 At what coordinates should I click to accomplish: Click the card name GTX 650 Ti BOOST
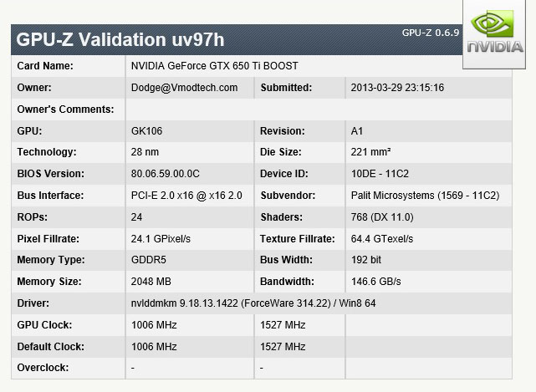pos(214,66)
